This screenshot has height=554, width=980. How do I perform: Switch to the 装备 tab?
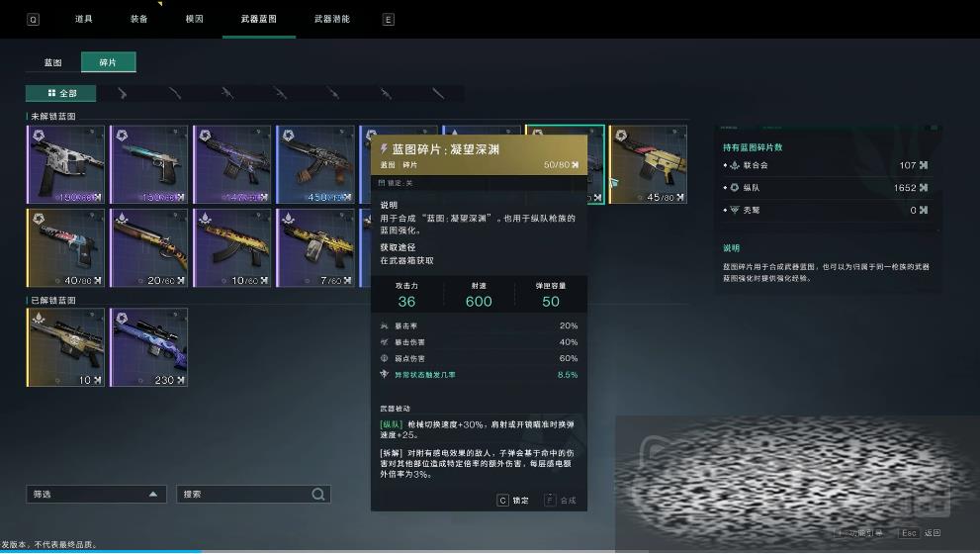coord(138,20)
